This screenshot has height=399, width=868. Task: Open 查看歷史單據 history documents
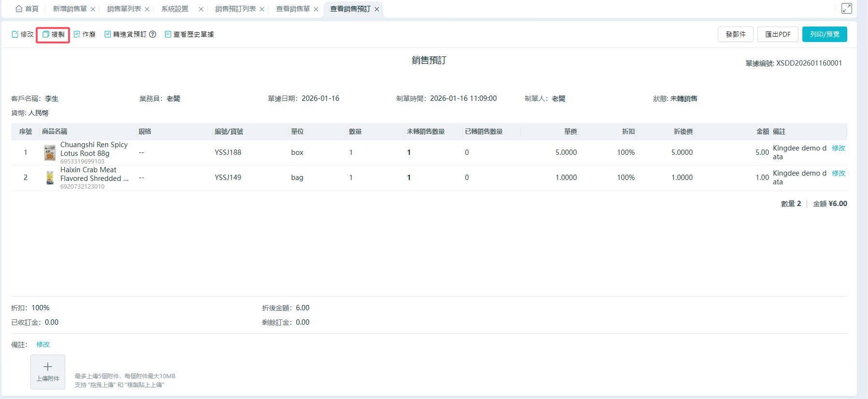[x=189, y=34]
